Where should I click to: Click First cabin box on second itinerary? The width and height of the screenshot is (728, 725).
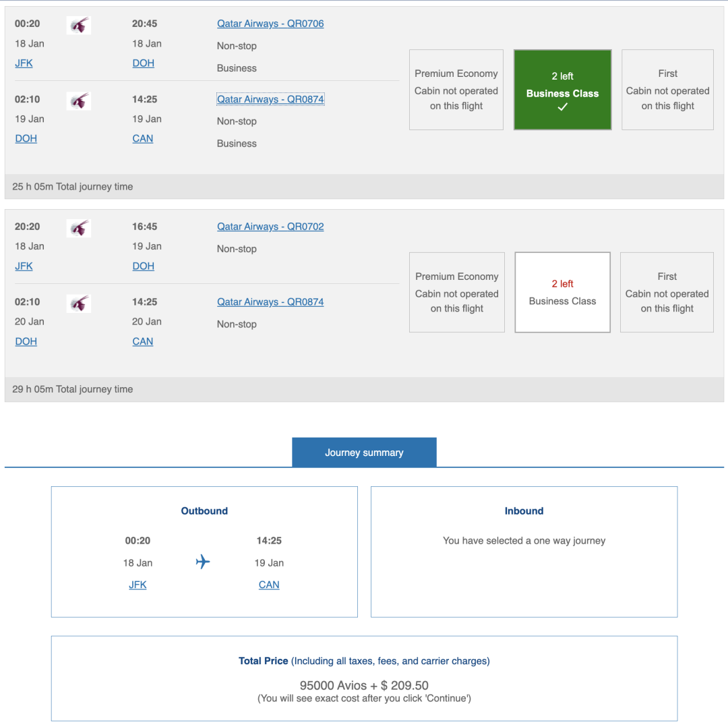[x=667, y=293]
